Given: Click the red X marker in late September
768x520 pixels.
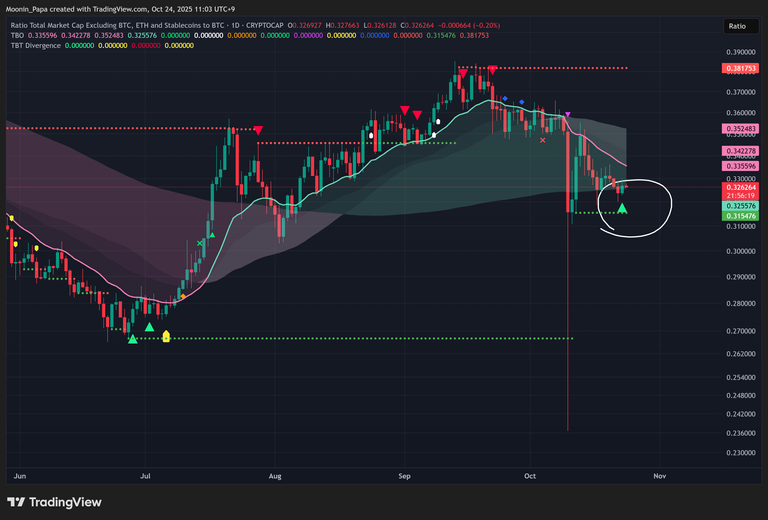Looking at the screenshot, I should pyautogui.click(x=543, y=140).
